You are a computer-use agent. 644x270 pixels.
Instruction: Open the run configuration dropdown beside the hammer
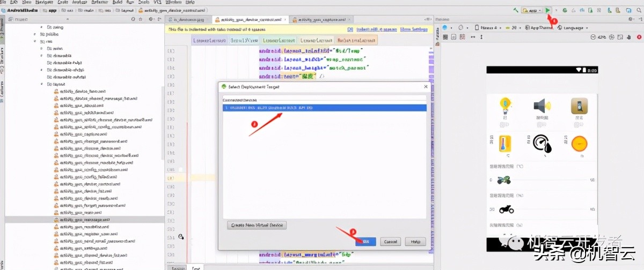[531, 10]
